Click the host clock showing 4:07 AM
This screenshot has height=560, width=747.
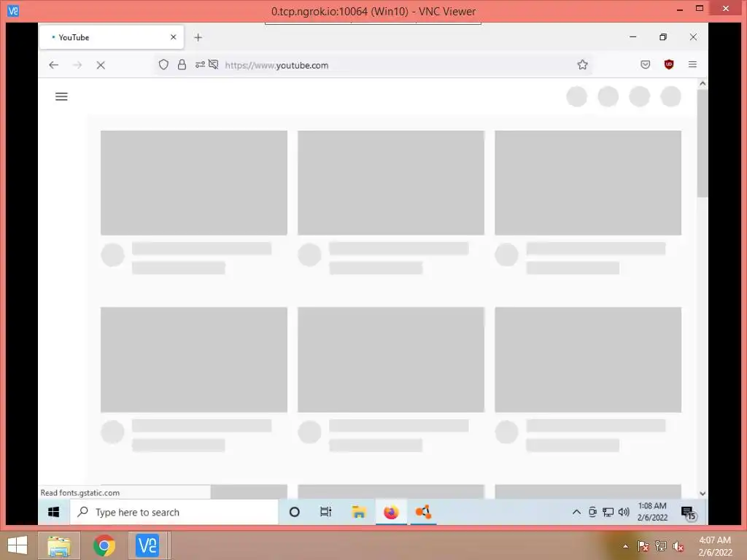715,546
